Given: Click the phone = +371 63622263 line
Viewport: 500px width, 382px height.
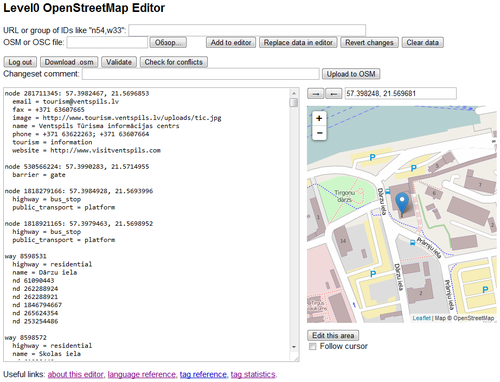Looking at the screenshot, I should (x=81, y=134).
